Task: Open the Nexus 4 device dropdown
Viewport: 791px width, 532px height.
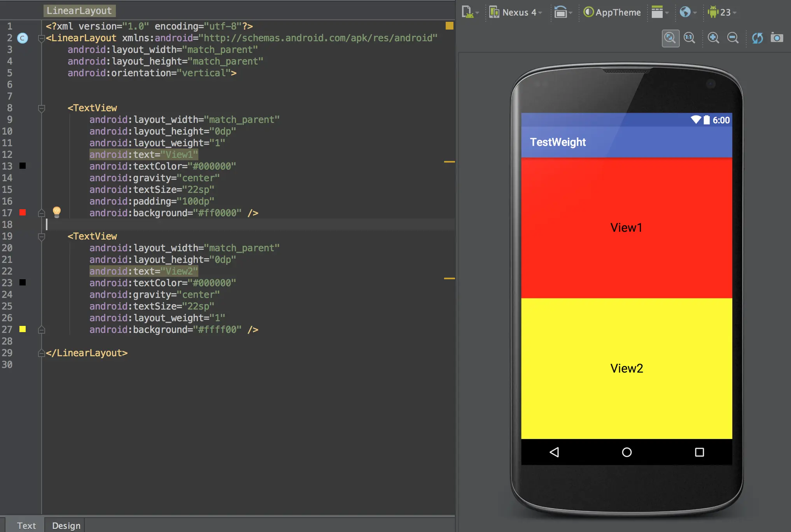Action: (x=516, y=12)
